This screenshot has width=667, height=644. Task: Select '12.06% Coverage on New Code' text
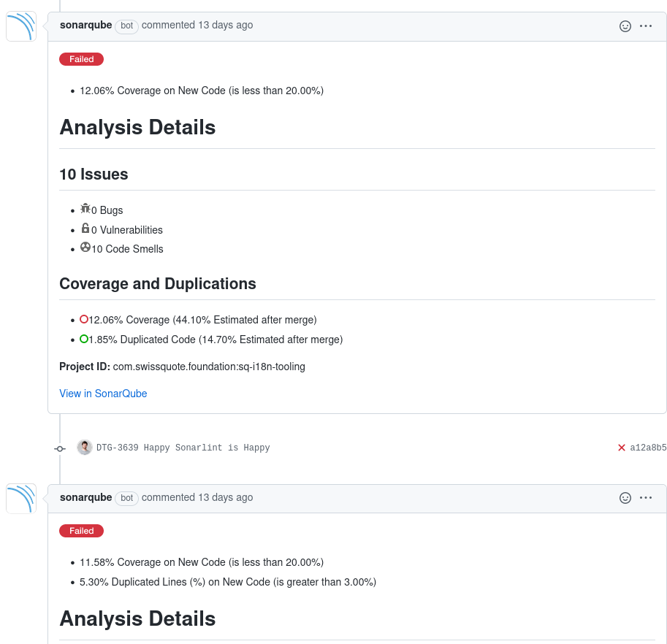coord(152,91)
